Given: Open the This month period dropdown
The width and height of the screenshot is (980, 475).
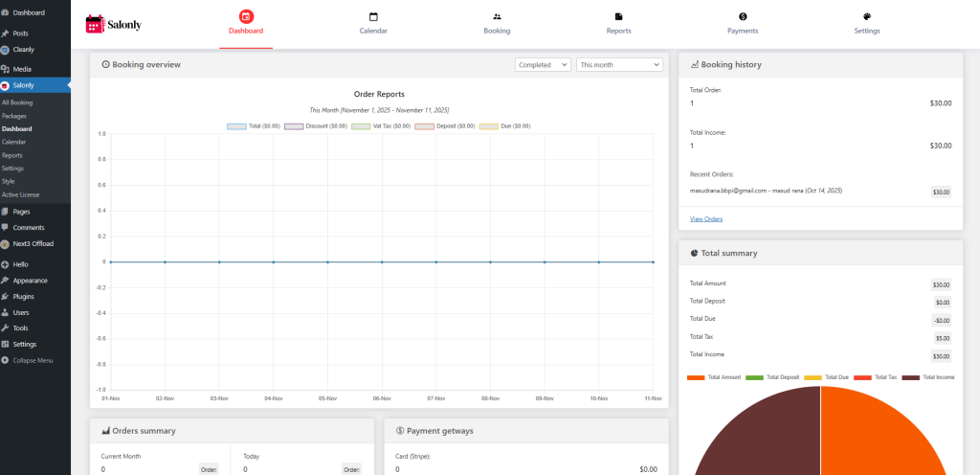Looking at the screenshot, I should coord(619,65).
